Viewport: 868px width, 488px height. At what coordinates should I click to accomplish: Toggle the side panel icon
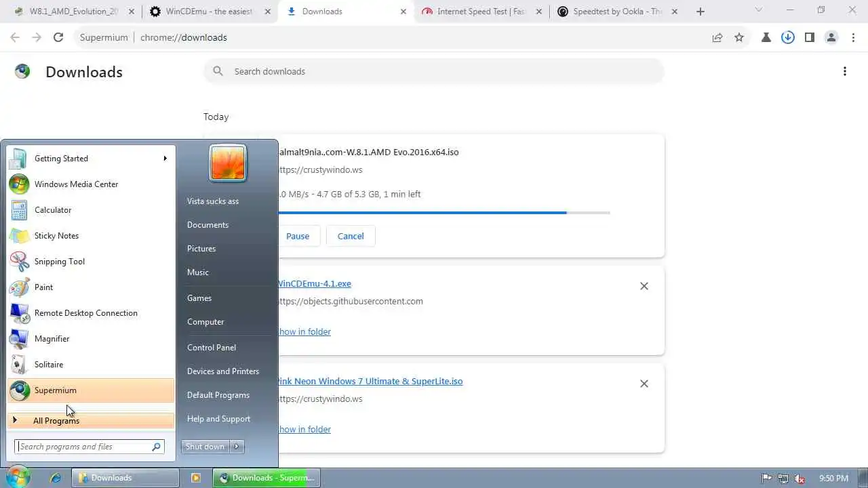pyautogui.click(x=810, y=37)
